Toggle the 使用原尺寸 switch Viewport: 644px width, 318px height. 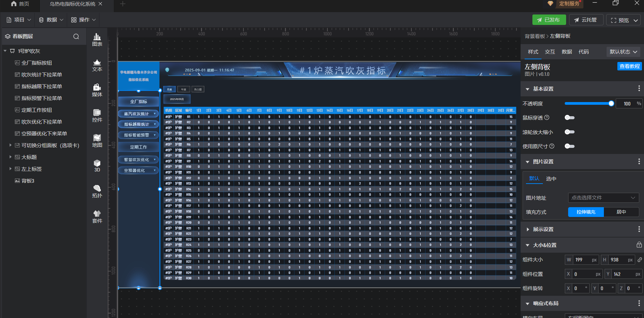coord(569,146)
